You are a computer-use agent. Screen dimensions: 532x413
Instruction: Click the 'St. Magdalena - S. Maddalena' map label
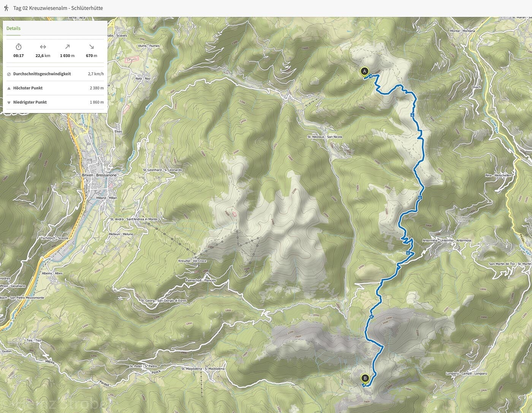coord(203,369)
